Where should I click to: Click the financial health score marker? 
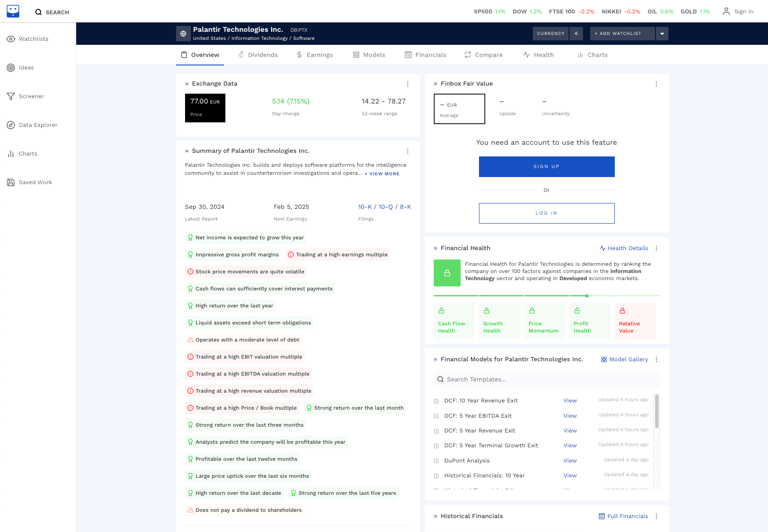point(587,296)
